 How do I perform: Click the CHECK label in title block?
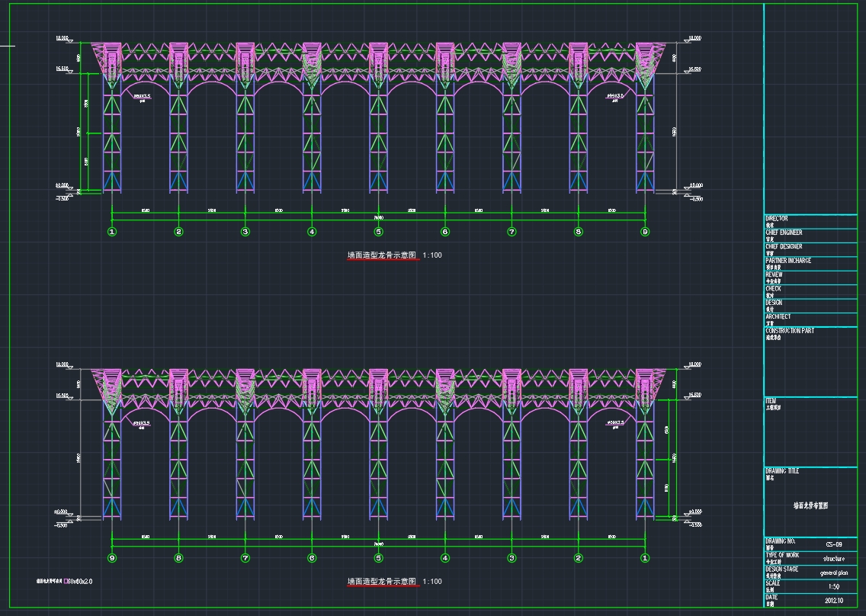tap(773, 289)
